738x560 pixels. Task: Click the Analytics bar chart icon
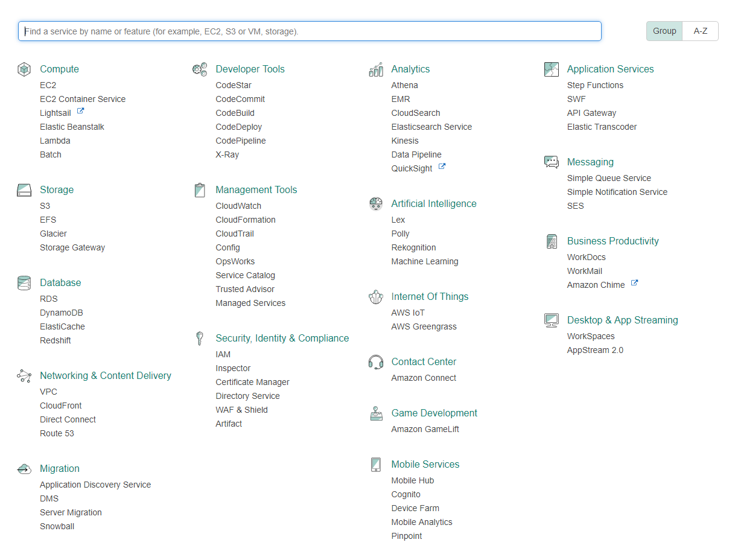[376, 69]
